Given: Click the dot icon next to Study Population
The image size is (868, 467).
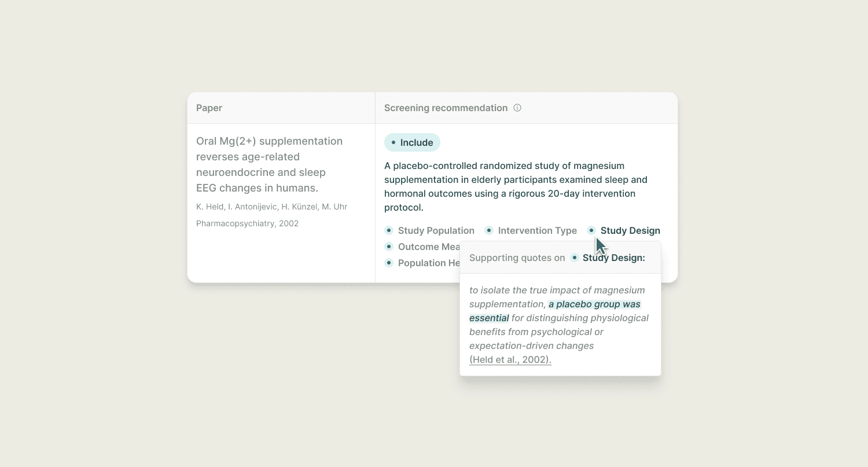Looking at the screenshot, I should coord(388,230).
